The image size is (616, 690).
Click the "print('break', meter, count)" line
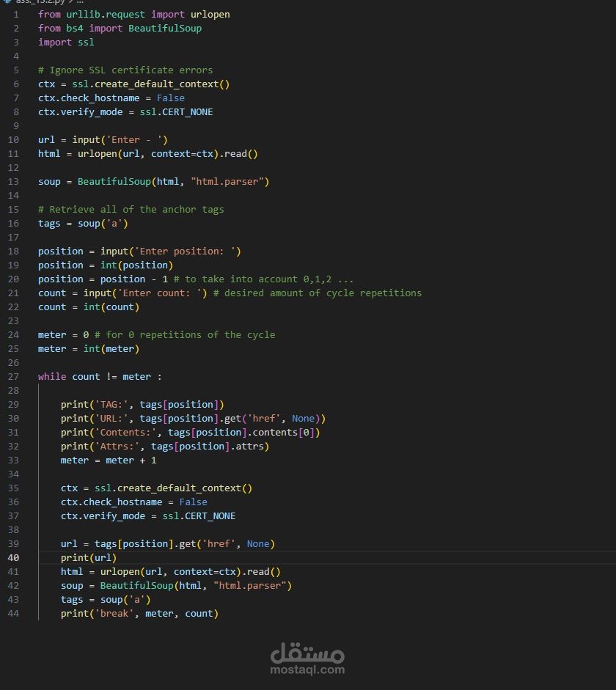tap(139, 614)
